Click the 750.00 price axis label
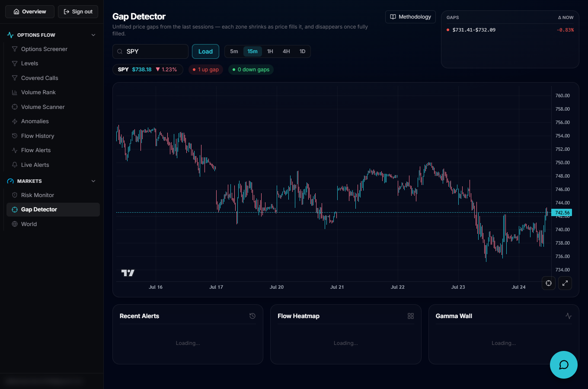The height and width of the screenshot is (389, 588). point(562,163)
